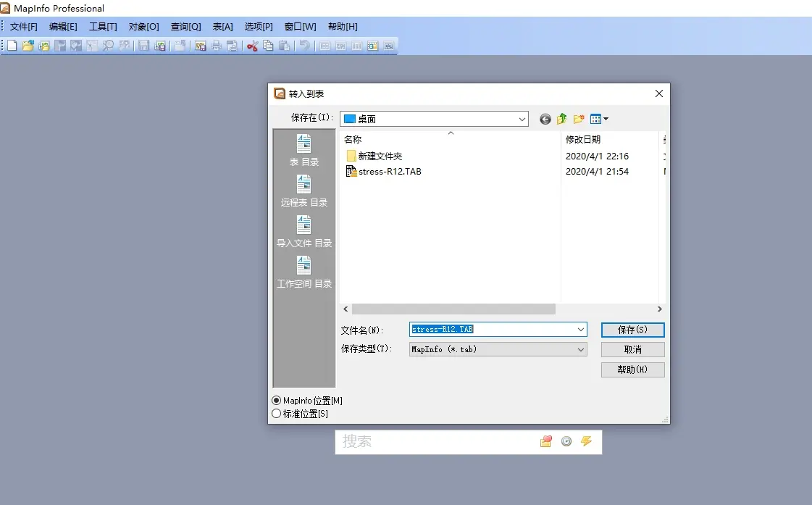Click the Copy toolbar icon
812x505 pixels.
tap(268, 46)
